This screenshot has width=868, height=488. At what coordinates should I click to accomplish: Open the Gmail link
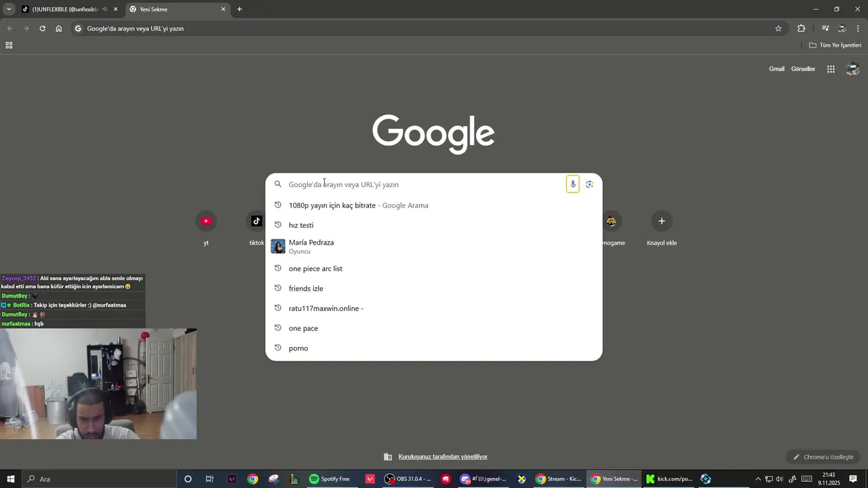point(776,69)
